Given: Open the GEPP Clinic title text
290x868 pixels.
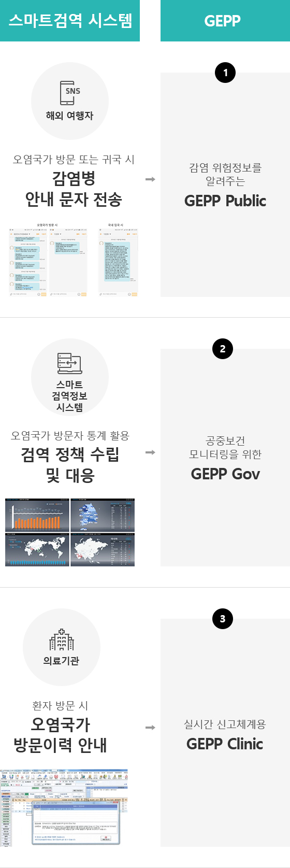Looking at the screenshot, I should tap(225, 744).
